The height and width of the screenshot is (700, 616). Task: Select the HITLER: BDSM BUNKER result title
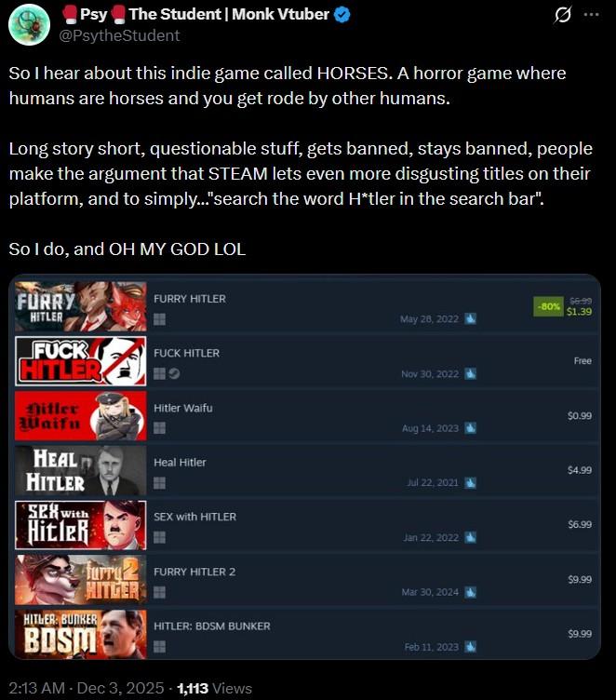pos(212,626)
